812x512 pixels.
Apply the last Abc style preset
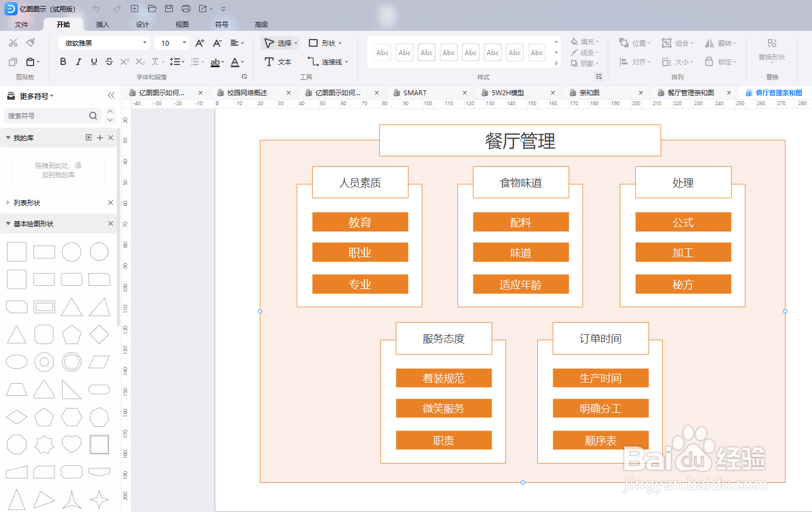(537, 53)
